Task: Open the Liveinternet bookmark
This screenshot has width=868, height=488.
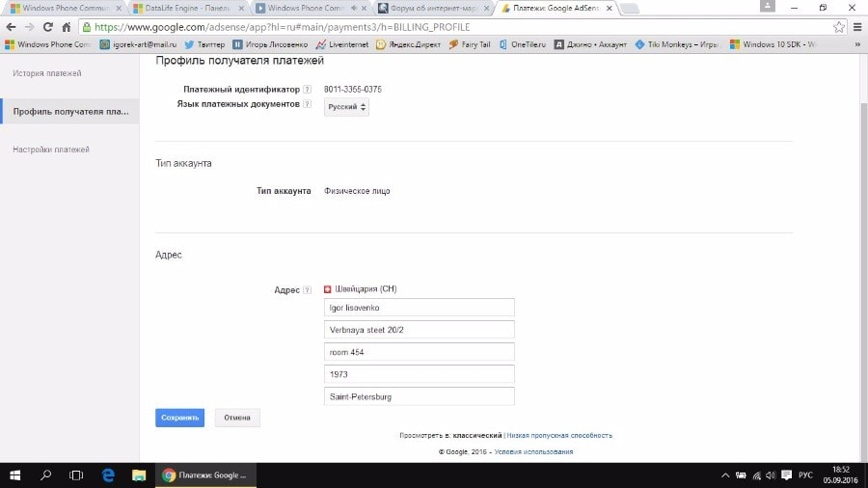Action: (x=342, y=44)
